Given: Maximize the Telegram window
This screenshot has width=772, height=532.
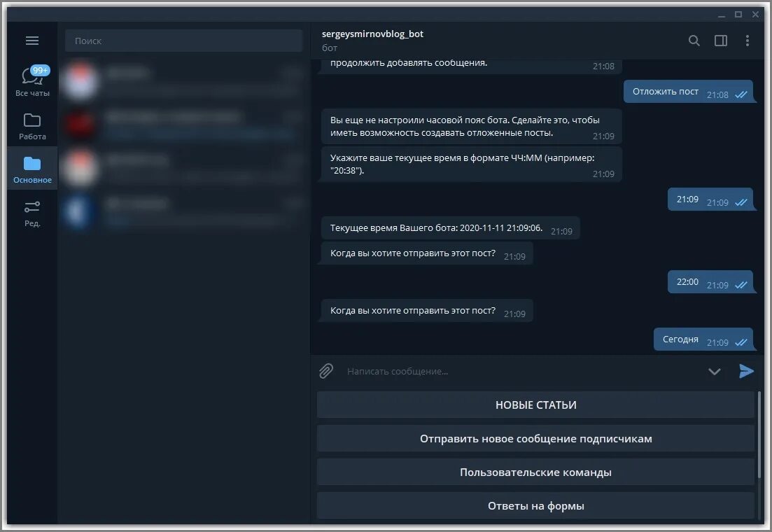Looking at the screenshot, I should pos(738,15).
